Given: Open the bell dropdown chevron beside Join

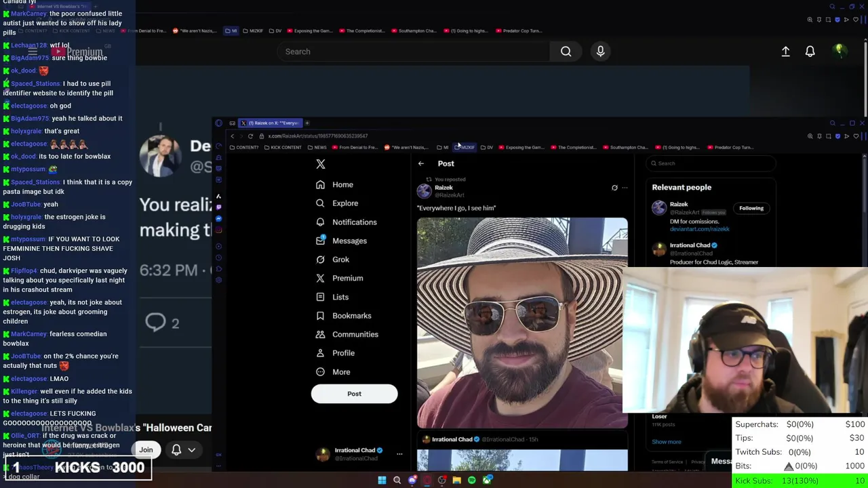Looking at the screenshot, I should (191, 449).
